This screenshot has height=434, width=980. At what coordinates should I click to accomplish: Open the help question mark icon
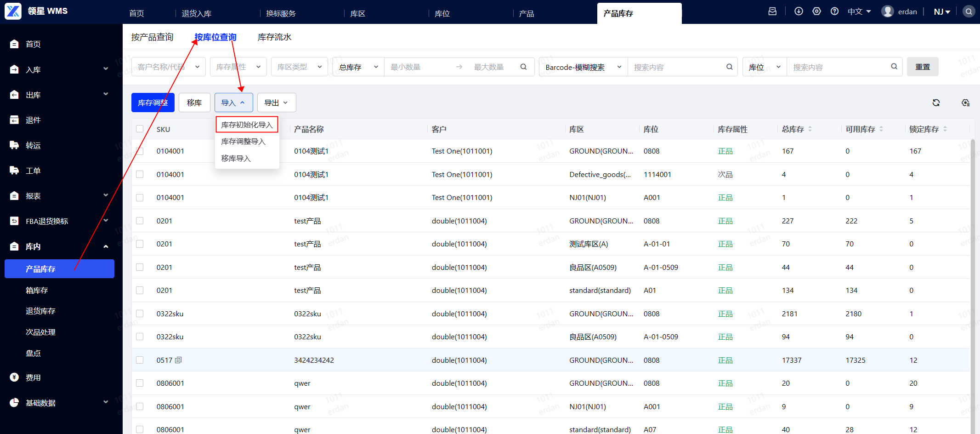click(x=834, y=11)
